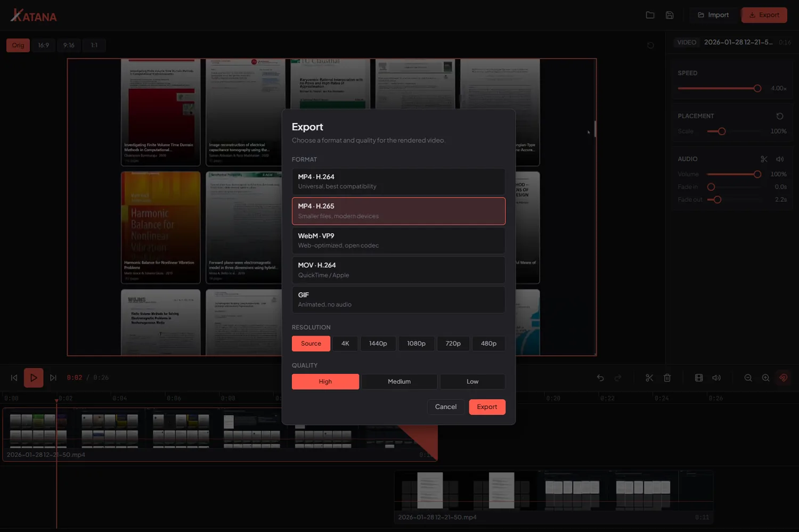The image size is (799, 532).
Task: Click the 0:20 mark on timeline ruler
Action: point(553,398)
